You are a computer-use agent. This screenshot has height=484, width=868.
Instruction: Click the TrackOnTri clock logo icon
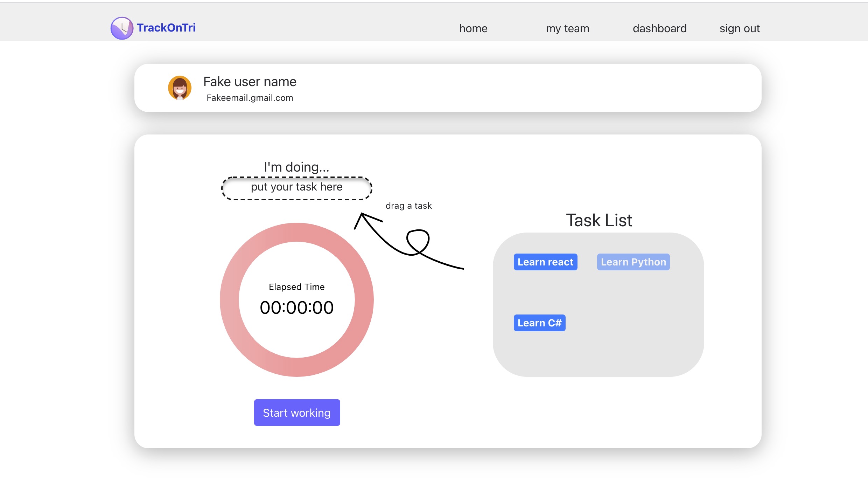click(122, 28)
